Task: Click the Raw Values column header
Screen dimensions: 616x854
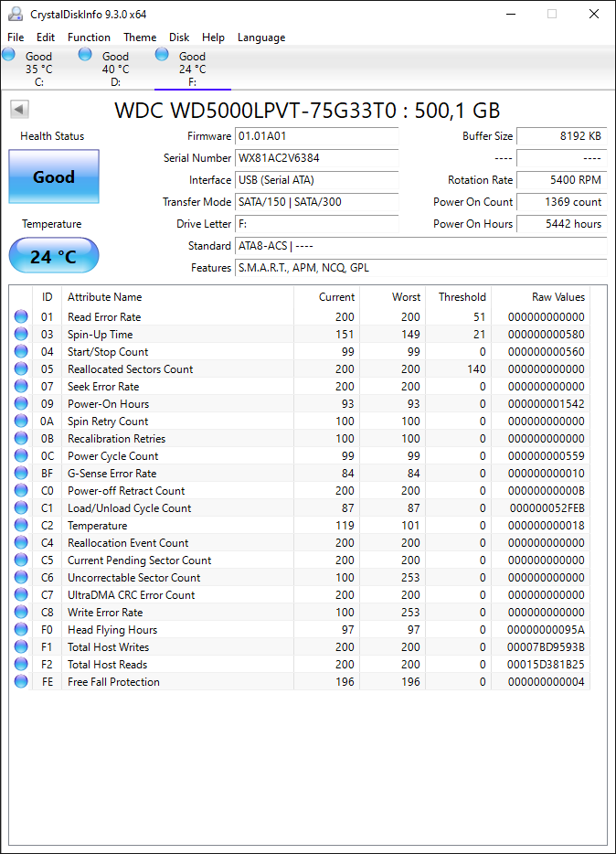Action: click(540, 297)
